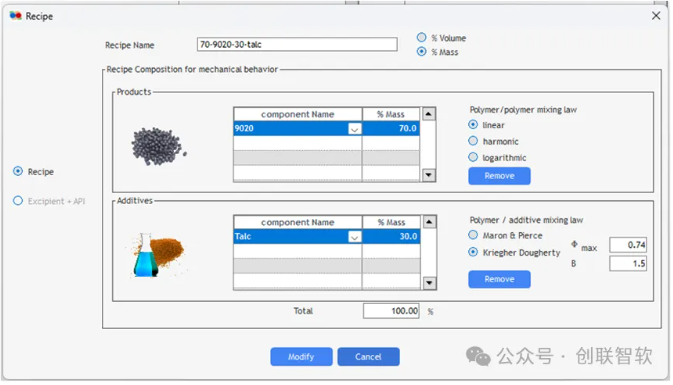
Task: Click the polymer pellets product image
Action: click(158, 146)
